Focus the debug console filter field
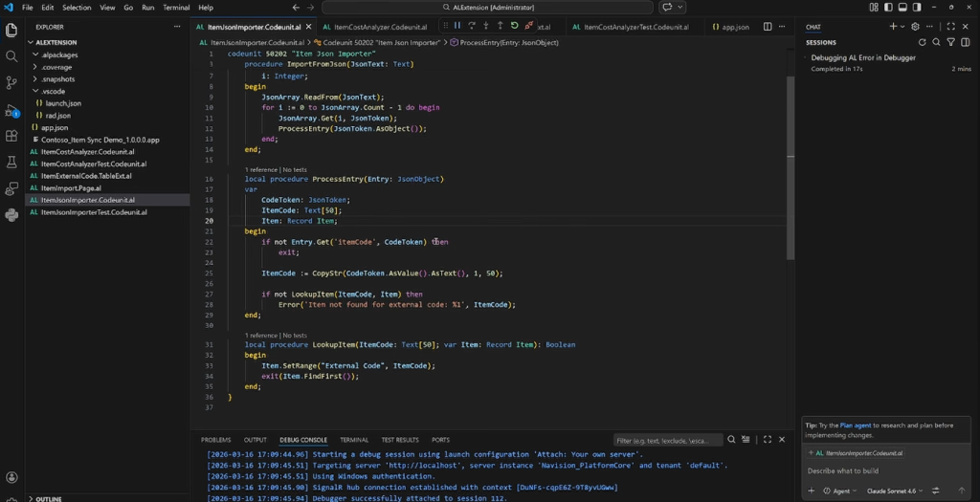Screen dimensions: 980x502 (x=667, y=440)
